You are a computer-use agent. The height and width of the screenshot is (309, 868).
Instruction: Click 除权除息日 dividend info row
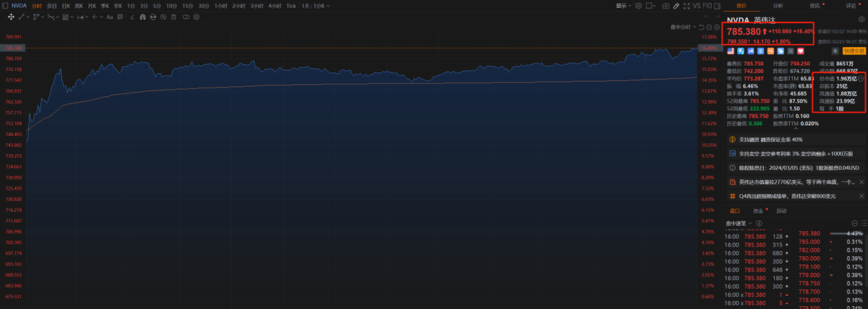pos(796,168)
